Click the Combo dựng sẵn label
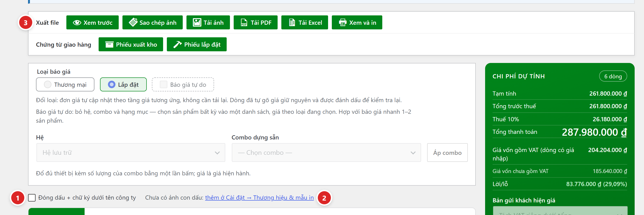The height and width of the screenshot is (215, 644). click(255, 137)
